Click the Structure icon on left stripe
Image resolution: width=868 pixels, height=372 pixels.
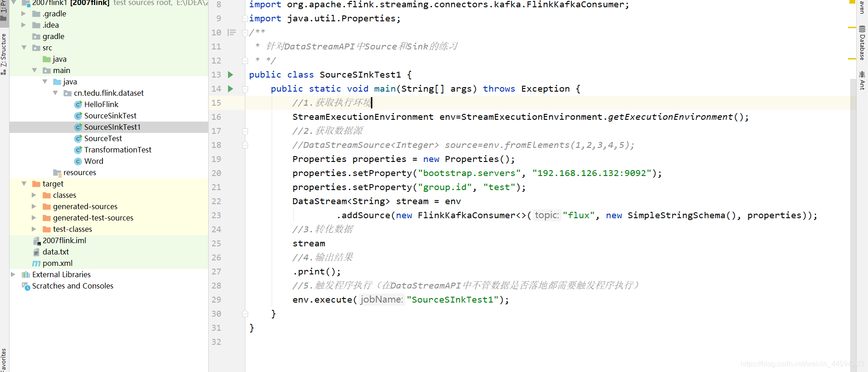click(4, 71)
